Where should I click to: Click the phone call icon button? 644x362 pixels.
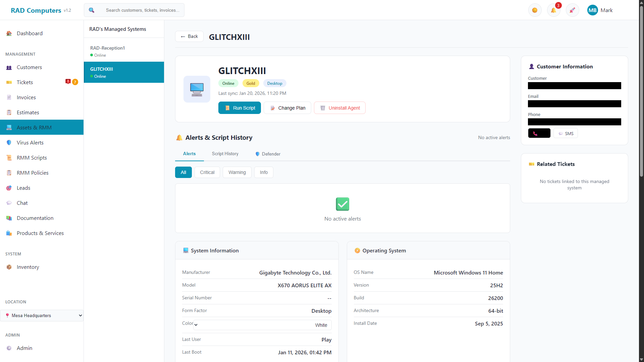coord(539,133)
